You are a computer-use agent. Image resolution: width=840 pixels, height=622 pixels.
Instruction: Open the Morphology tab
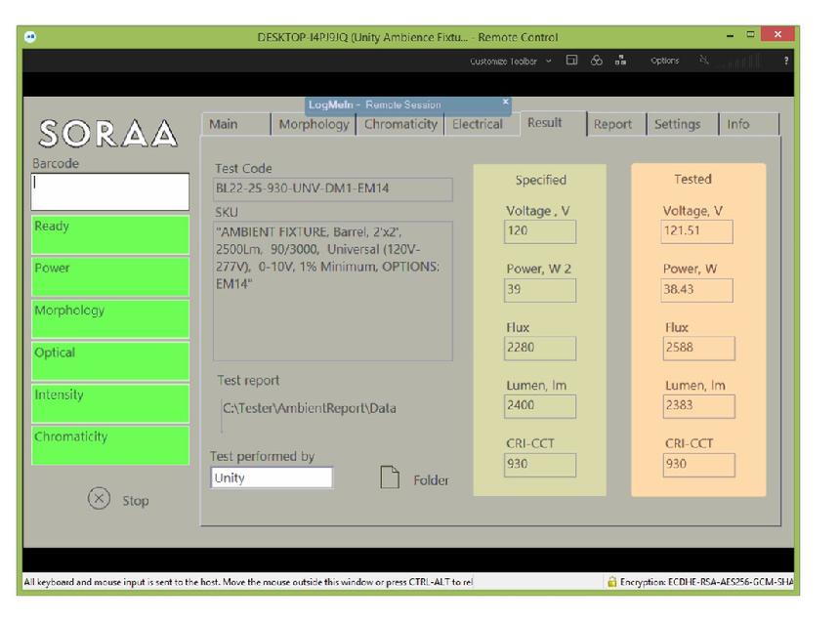314,124
